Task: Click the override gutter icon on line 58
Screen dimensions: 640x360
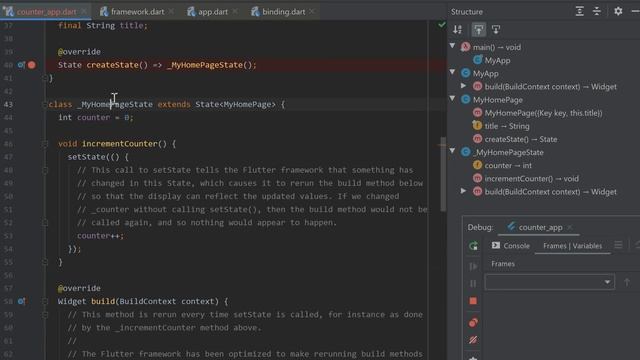Action: [x=21, y=301]
